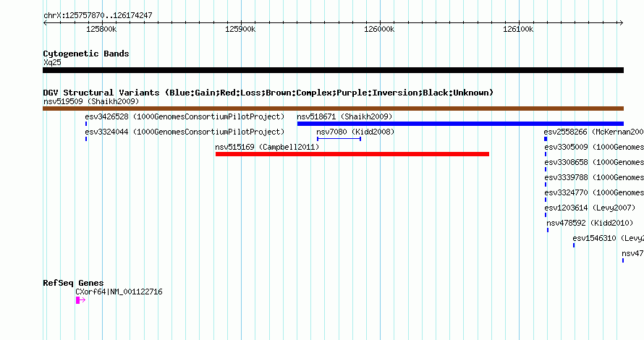
Task: Click the small blue esv1203614 variant mark
Action: [546, 215]
